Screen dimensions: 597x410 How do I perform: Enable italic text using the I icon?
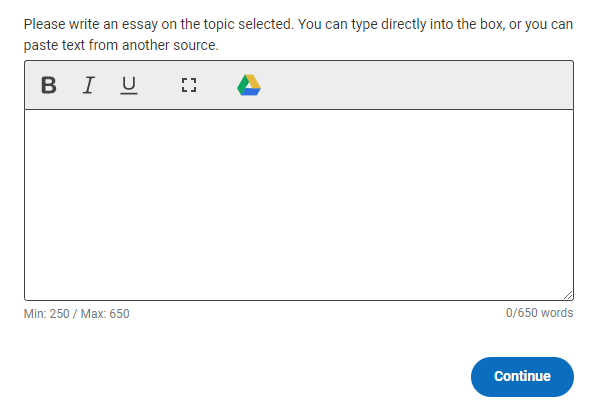click(89, 85)
